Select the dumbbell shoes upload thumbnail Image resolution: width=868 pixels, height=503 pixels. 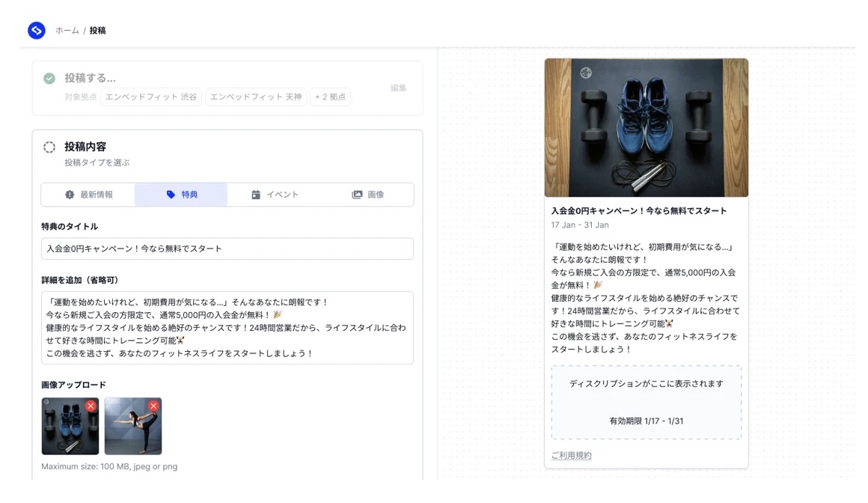pyautogui.click(x=67, y=430)
